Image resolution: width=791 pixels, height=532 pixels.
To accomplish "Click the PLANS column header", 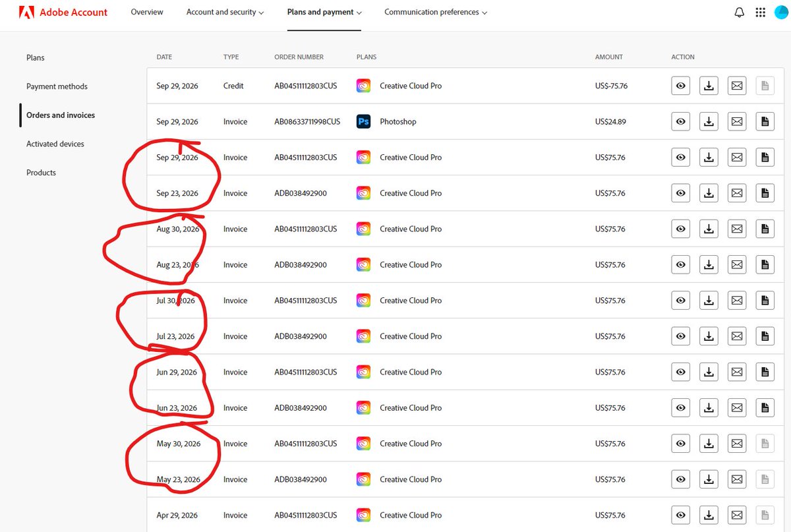I will tap(366, 57).
